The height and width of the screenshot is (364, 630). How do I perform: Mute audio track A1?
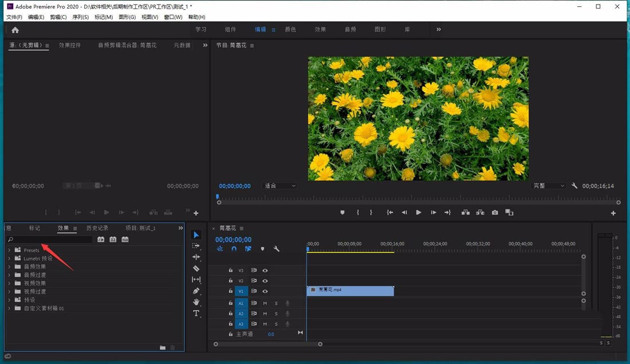point(265,303)
